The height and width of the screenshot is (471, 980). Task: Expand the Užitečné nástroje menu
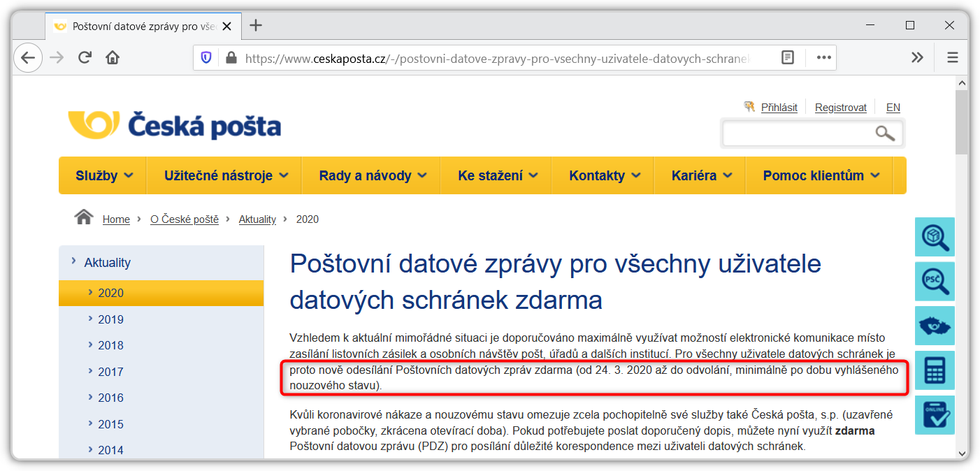[x=226, y=175]
